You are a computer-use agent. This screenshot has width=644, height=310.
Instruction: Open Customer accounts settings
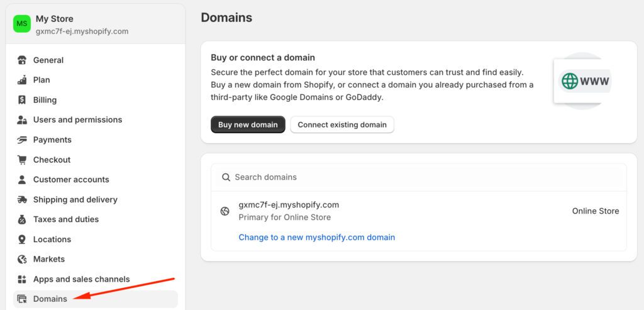(x=71, y=179)
